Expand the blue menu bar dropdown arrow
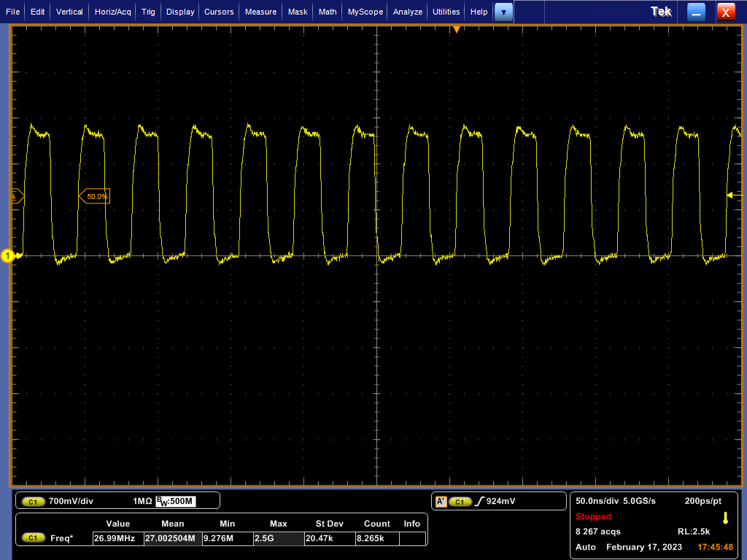 (x=503, y=12)
